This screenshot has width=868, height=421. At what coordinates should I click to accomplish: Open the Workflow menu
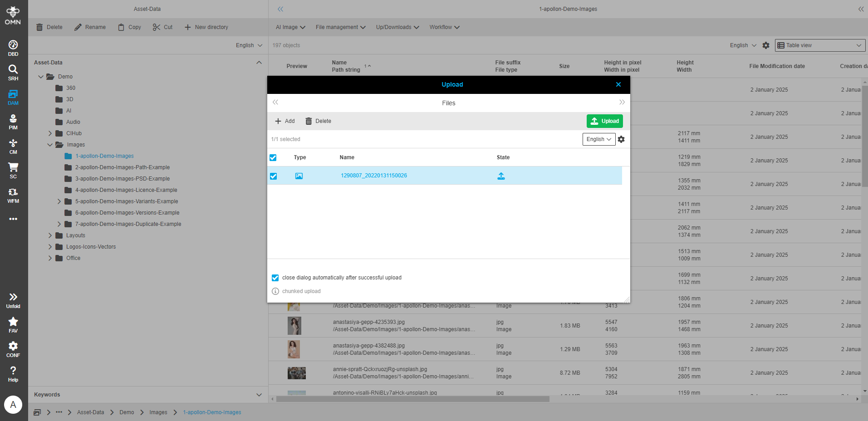[444, 27]
